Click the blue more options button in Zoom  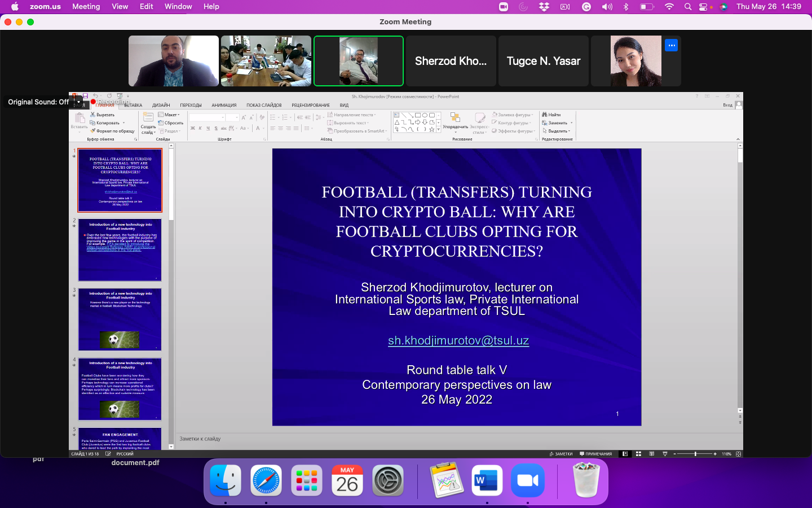pos(671,45)
